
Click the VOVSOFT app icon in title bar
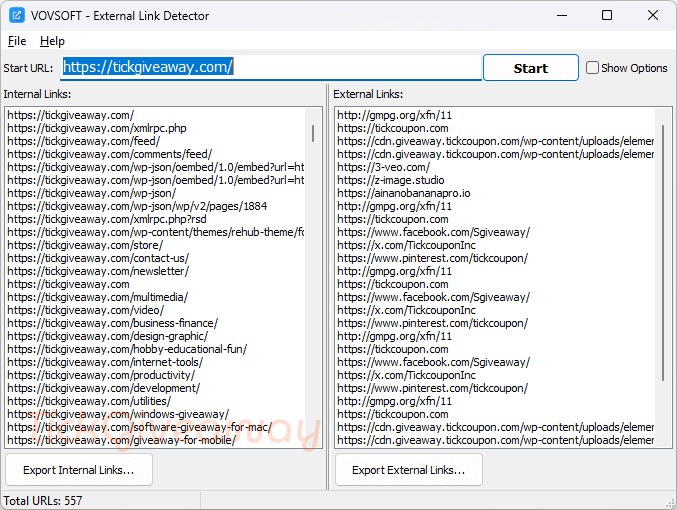(x=17, y=16)
